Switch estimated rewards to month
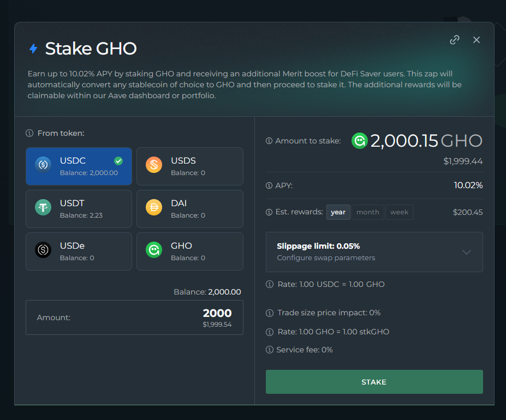Image resolution: width=506 pixels, height=420 pixels. [367, 212]
